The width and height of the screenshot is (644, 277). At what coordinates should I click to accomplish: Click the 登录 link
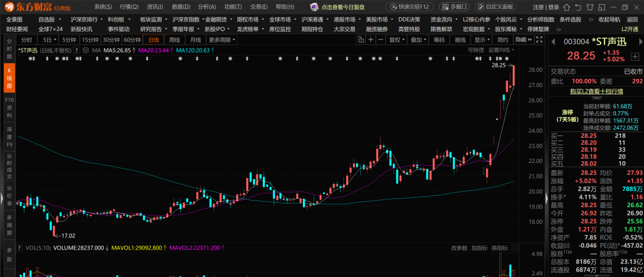click(x=553, y=7)
